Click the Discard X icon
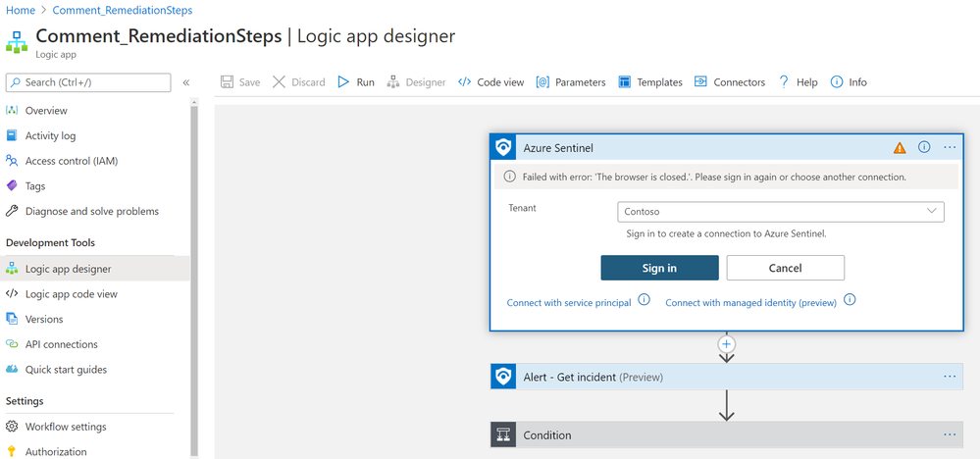Viewport: 980px width, 459px height. pos(280,81)
